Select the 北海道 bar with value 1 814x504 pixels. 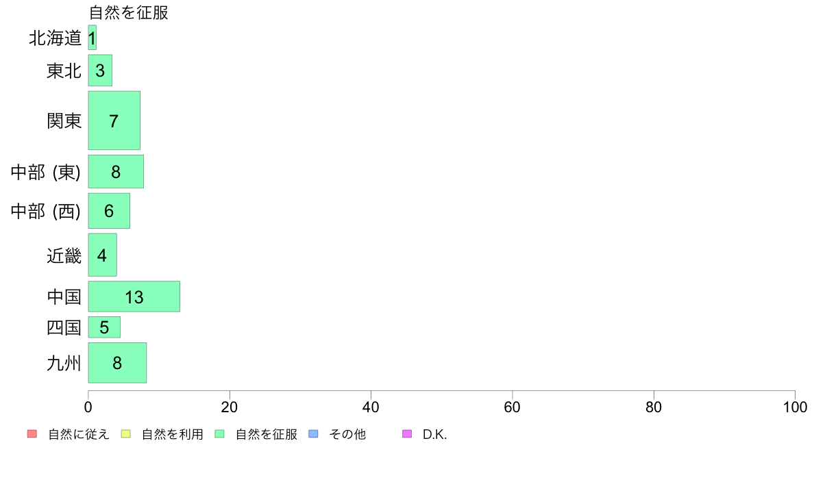[x=92, y=38]
